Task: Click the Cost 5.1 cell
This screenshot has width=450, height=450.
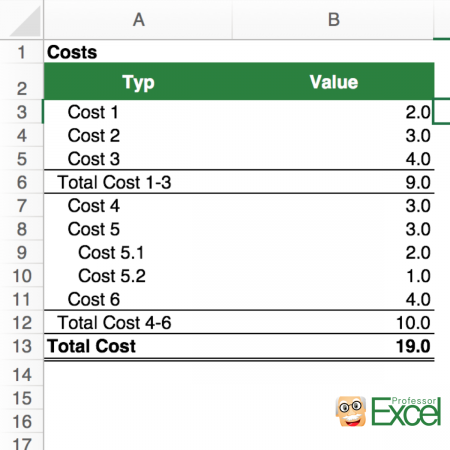Action: [x=138, y=252]
